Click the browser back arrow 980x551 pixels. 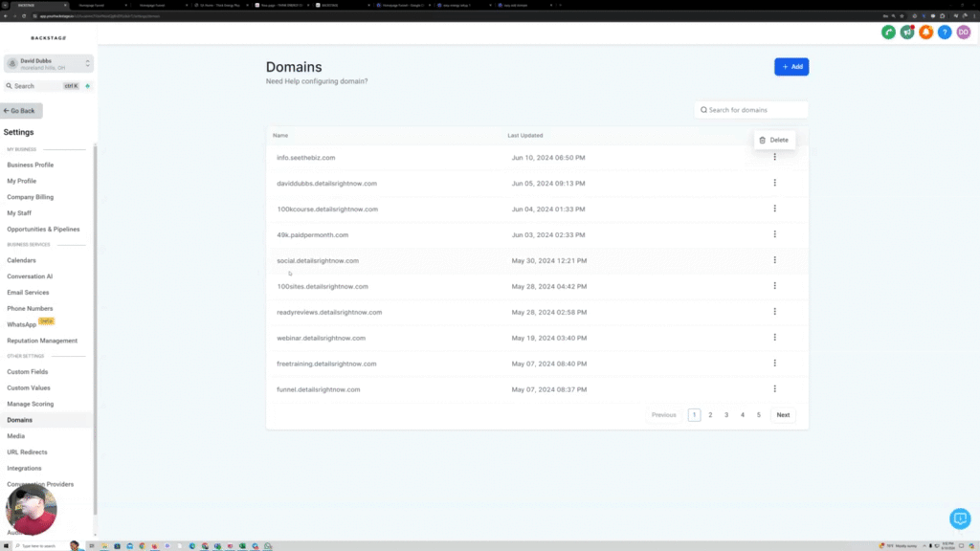(x=6, y=16)
